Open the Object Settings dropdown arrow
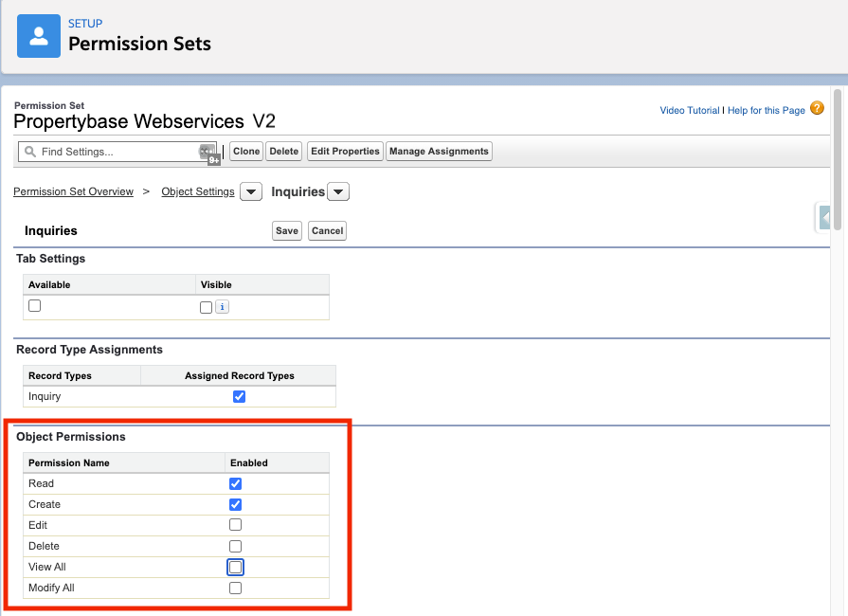The image size is (848, 616). pos(250,191)
